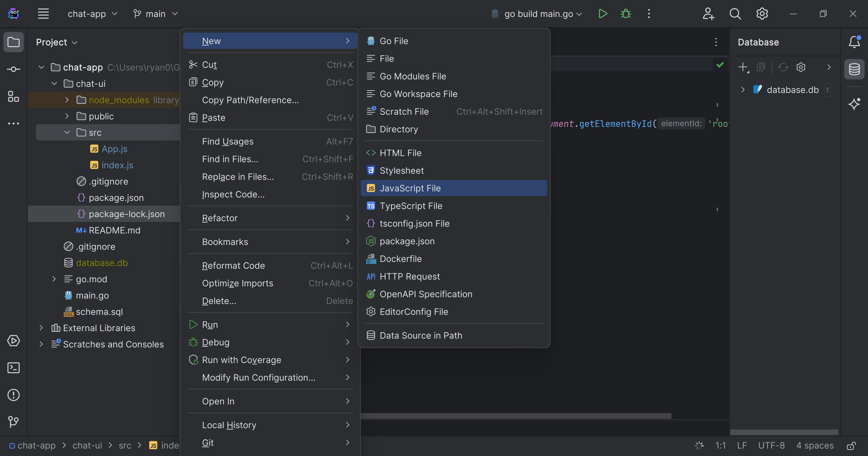Open the Commit tool window

click(x=14, y=69)
